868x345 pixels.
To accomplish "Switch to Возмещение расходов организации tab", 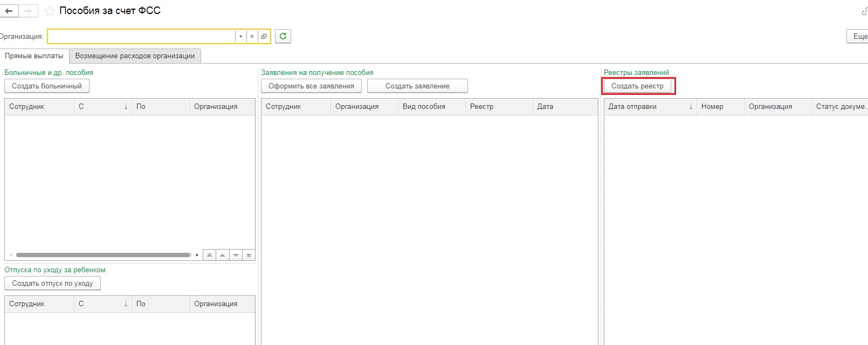I will point(135,56).
